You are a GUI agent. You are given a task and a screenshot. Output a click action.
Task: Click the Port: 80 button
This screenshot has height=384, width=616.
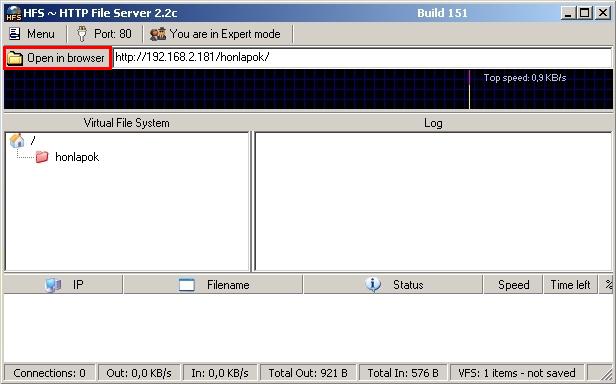point(104,34)
